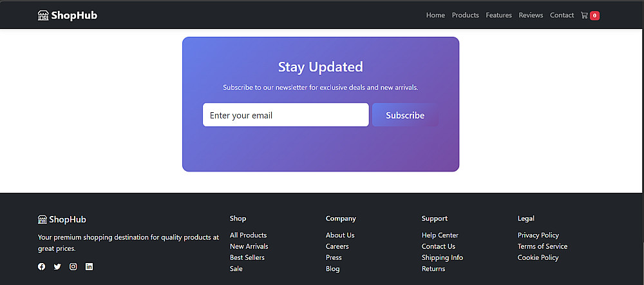Visit the Careers footer link
Screen dimensions: 644x285
[337, 246]
